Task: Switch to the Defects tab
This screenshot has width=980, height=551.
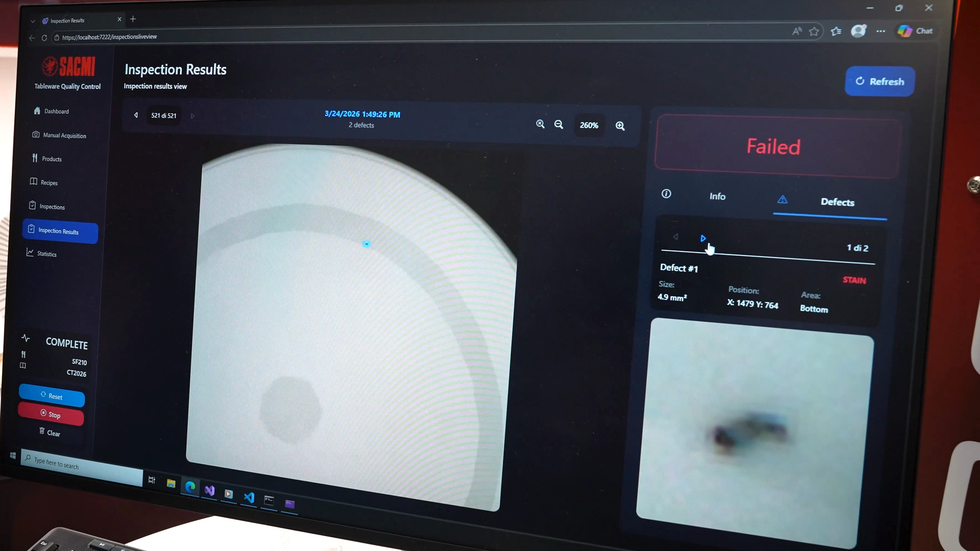Action: (837, 202)
